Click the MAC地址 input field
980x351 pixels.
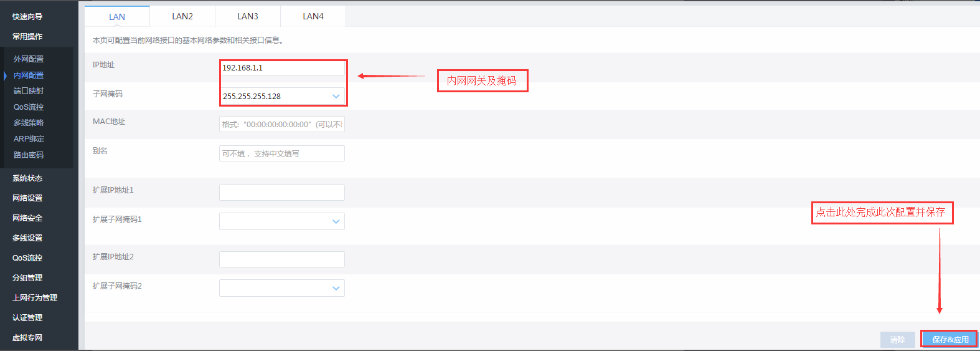point(281,124)
